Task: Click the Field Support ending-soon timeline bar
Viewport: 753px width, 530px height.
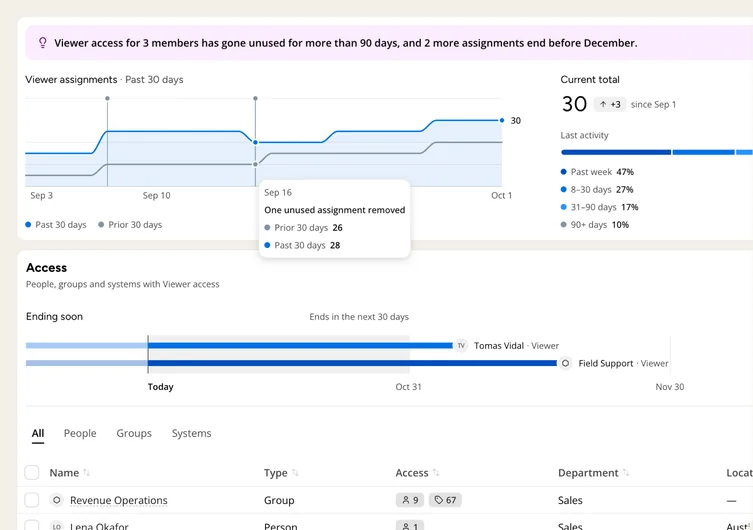Action: tap(352, 363)
